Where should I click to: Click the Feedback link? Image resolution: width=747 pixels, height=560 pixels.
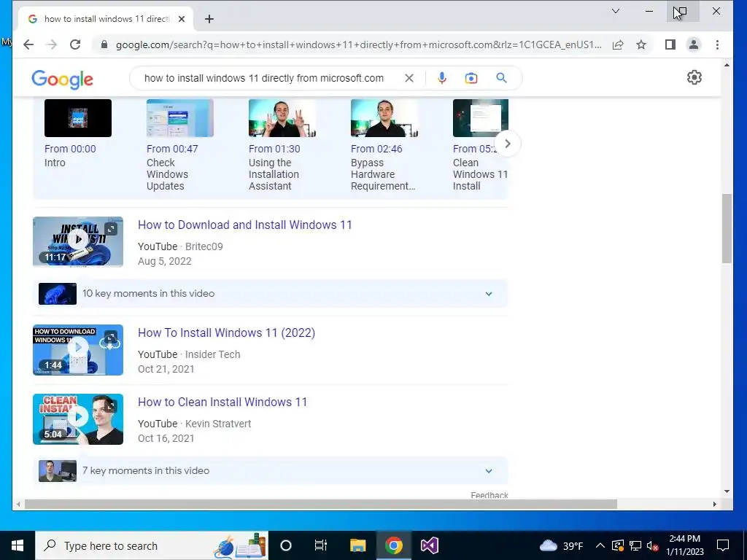tap(489, 495)
